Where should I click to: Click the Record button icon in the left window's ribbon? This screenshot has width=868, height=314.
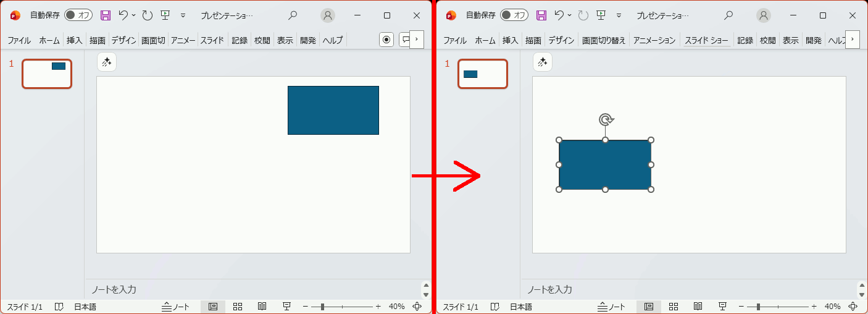(x=386, y=40)
